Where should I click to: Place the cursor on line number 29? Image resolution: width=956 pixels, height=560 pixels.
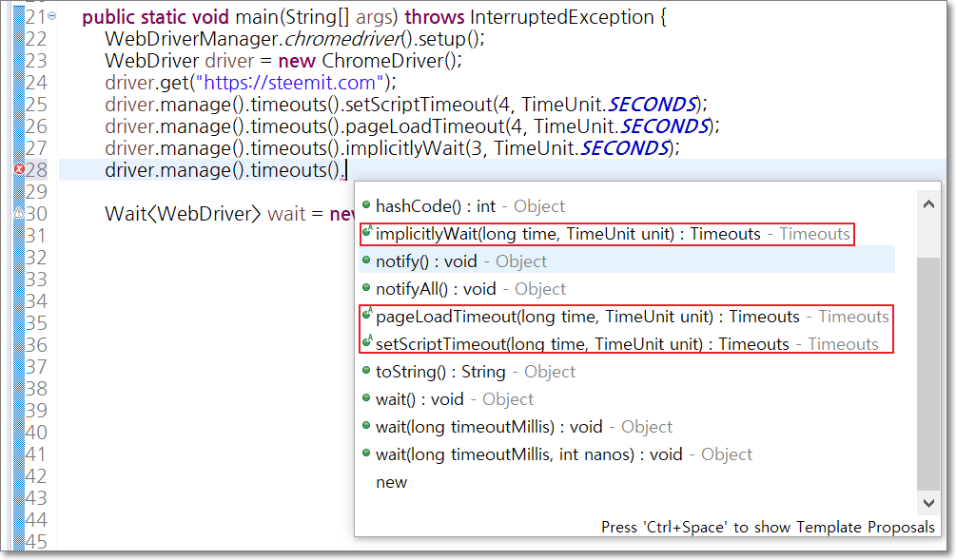[x=36, y=192]
